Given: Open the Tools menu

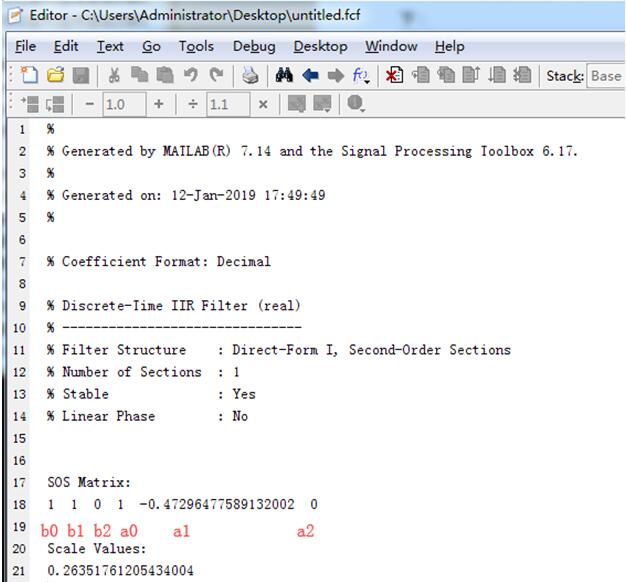Looking at the screenshot, I should 196,46.
